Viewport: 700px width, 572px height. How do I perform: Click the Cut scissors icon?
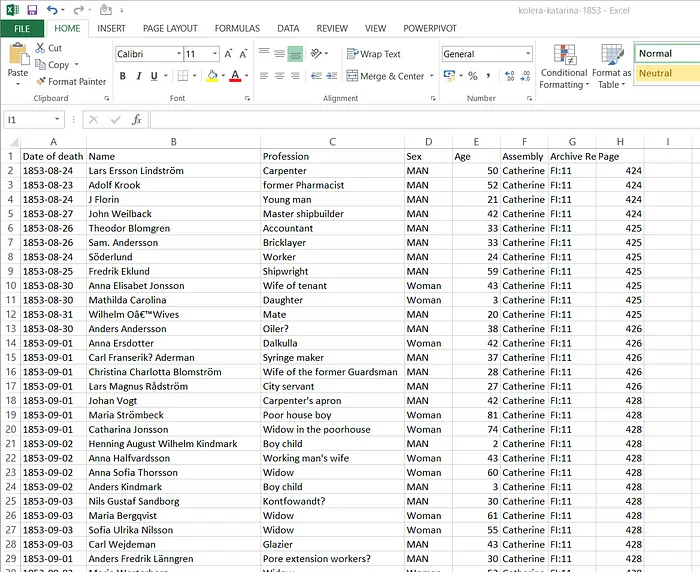[x=41, y=47]
